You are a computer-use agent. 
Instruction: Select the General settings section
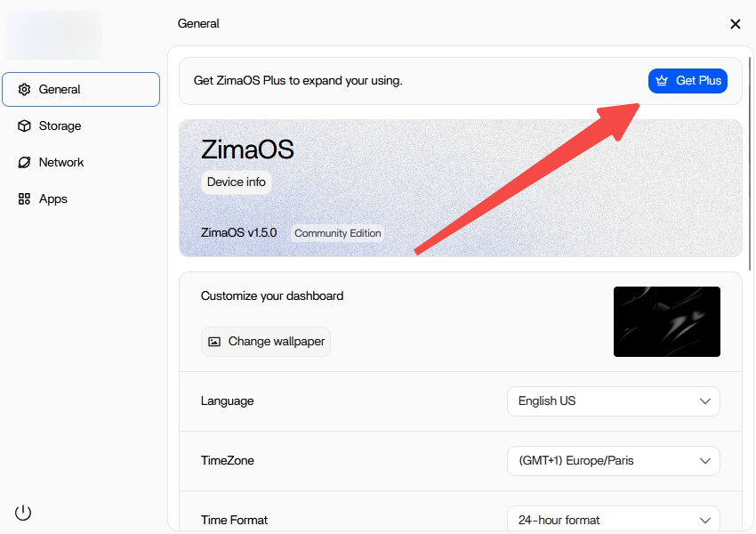tap(81, 90)
